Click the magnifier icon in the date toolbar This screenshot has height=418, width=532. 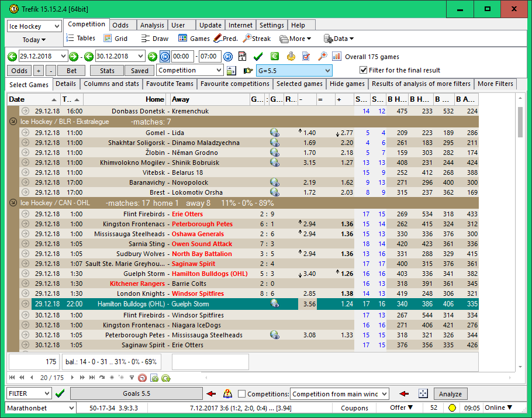tap(322, 56)
